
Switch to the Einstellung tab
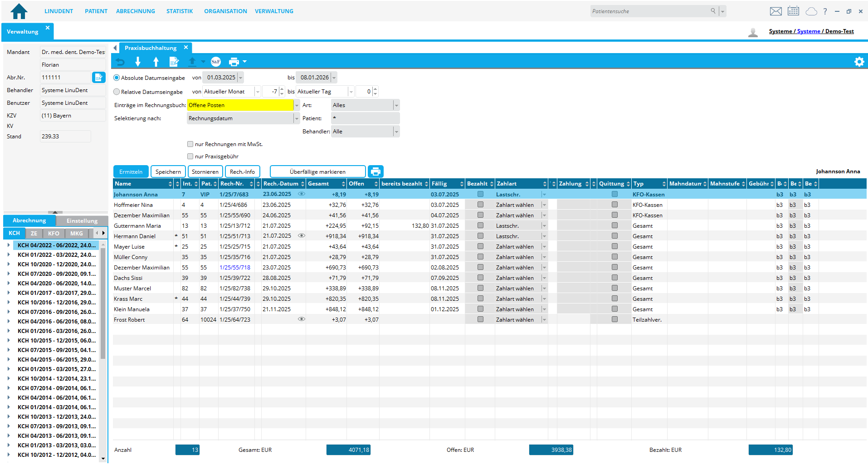pos(82,220)
